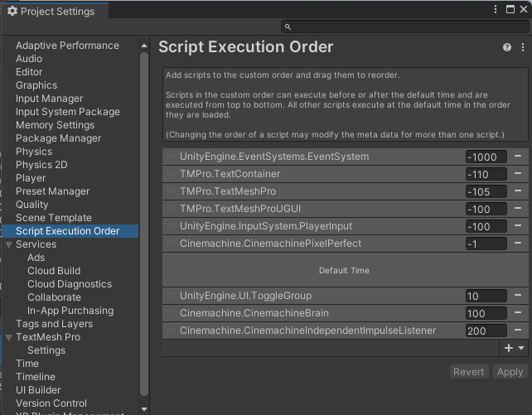Click the Revert button

tap(469, 372)
